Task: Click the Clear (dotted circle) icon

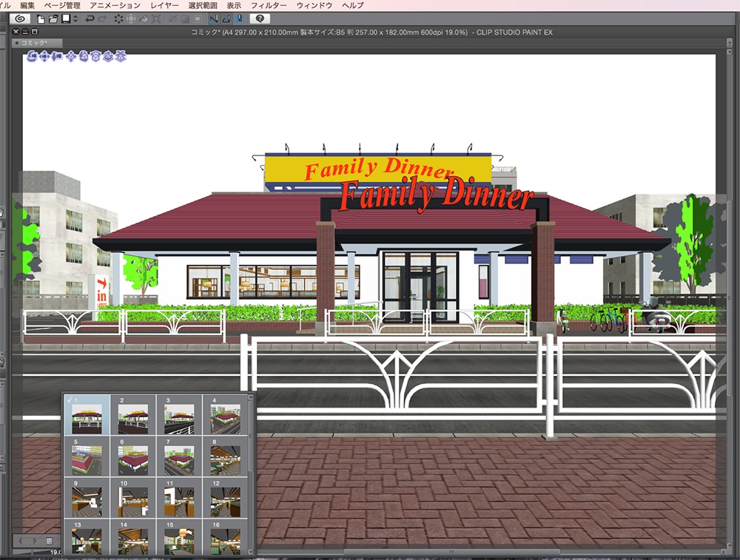Action: click(x=118, y=19)
